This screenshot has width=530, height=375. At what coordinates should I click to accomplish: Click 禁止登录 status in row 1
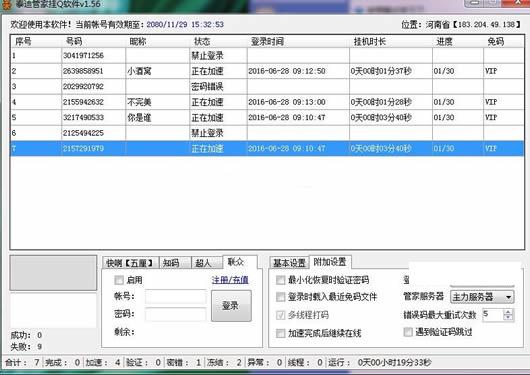pyautogui.click(x=207, y=55)
